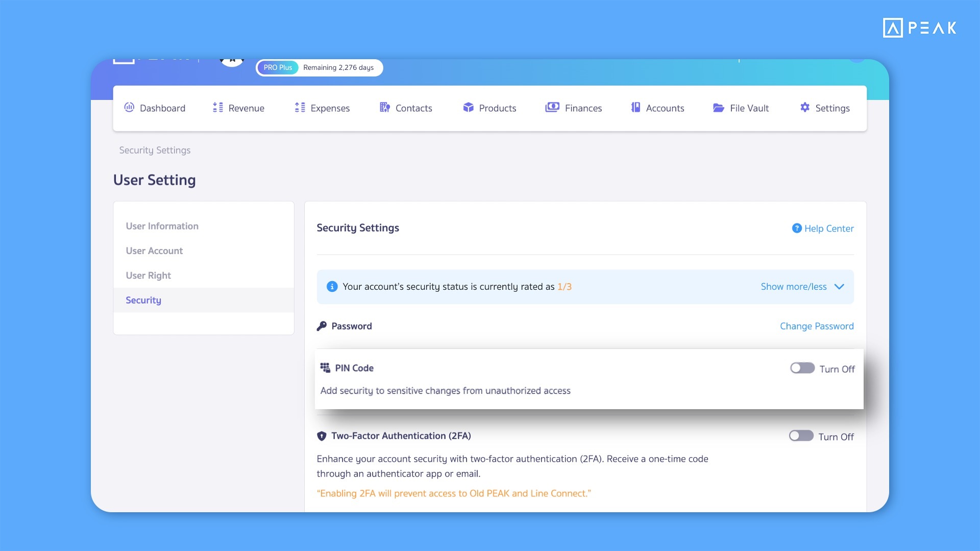980x551 pixels.
Task: Open User Information section
Action: pos(162,226)
